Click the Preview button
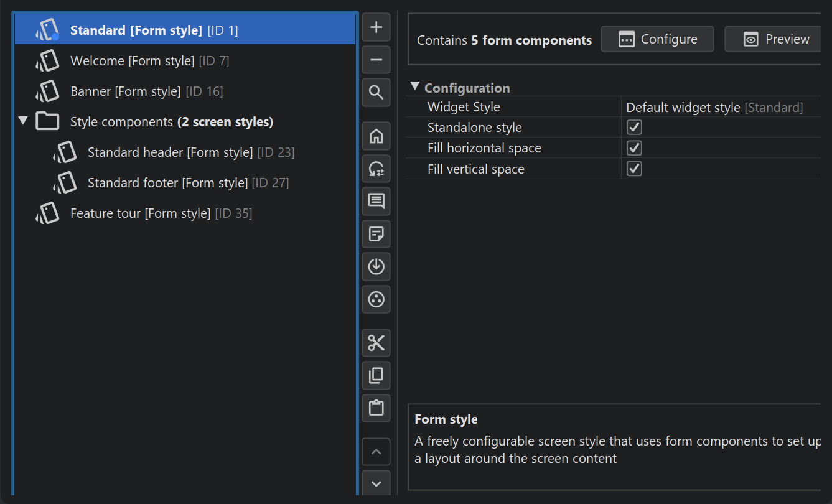Image resolution: width=832 pixels, height=504 pixels. coord(776,39)
